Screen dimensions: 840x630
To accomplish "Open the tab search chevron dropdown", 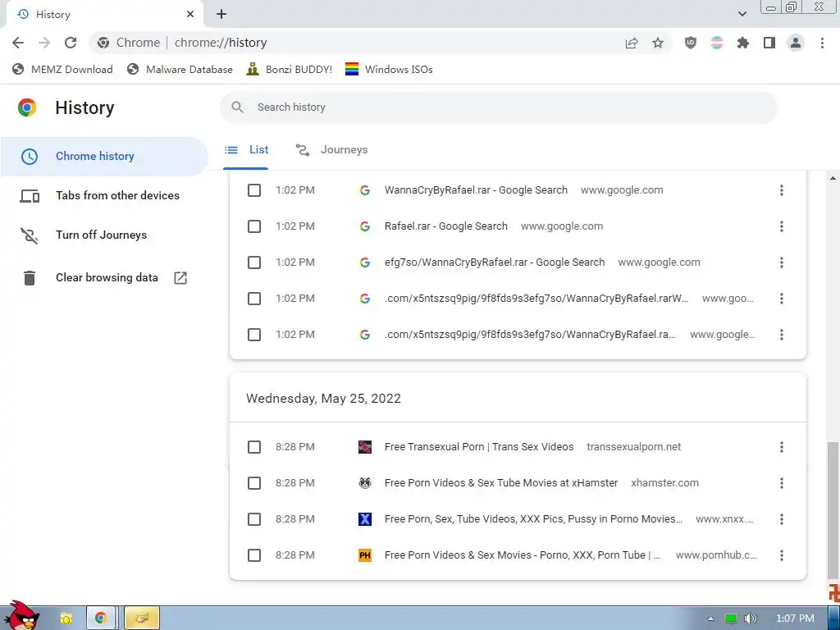I will (742, 14).
